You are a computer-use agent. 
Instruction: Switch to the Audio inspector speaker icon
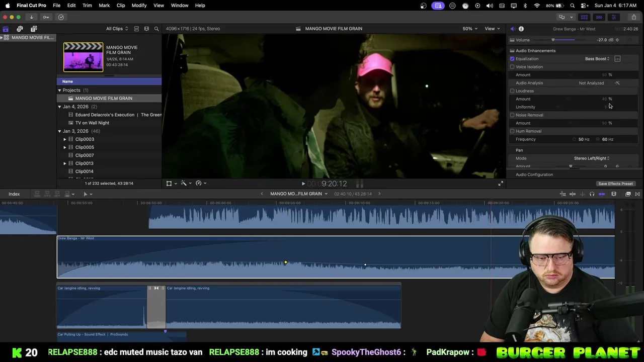click(512, 29)
